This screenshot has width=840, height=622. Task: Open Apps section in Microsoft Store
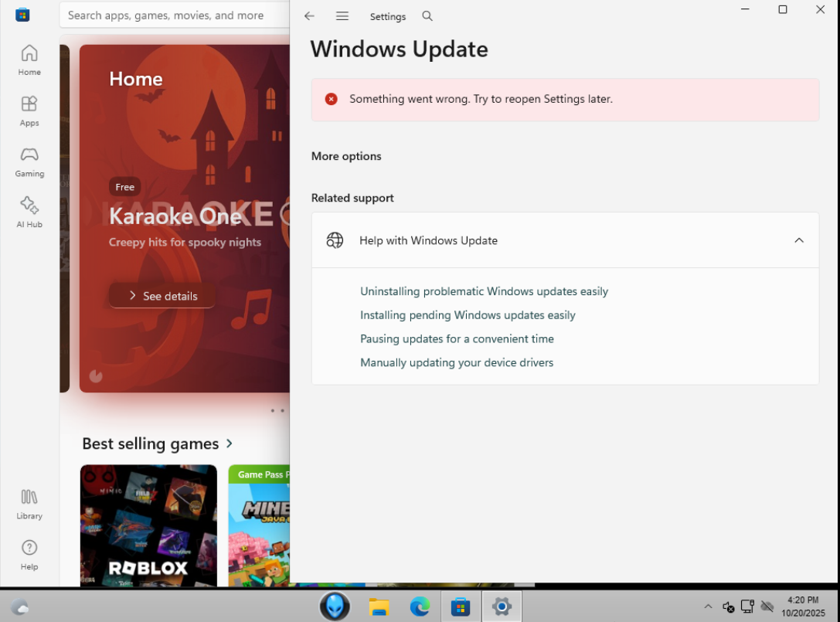(29, 111)
